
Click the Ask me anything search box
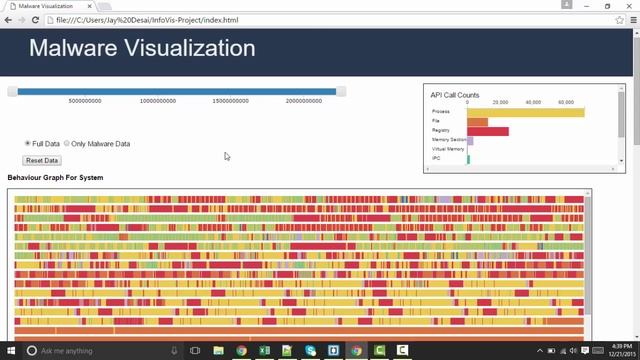(102, 351)
